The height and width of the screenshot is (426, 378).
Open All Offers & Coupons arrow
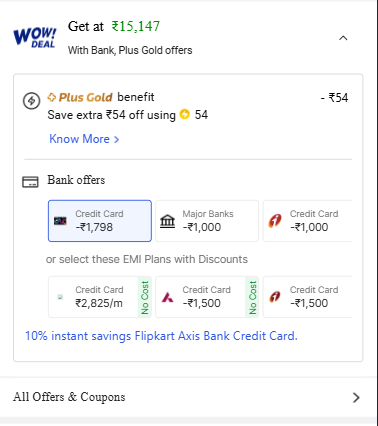coord(356,397)
